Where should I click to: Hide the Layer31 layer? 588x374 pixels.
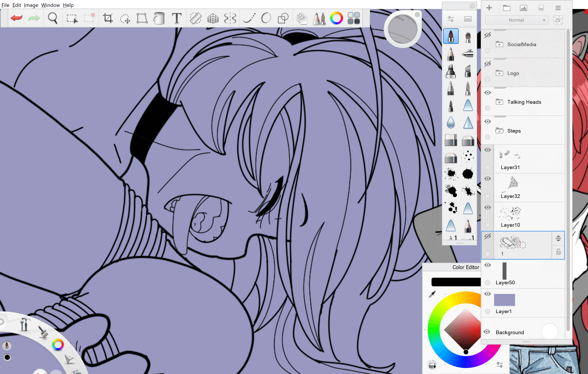(x=488, y=150)
